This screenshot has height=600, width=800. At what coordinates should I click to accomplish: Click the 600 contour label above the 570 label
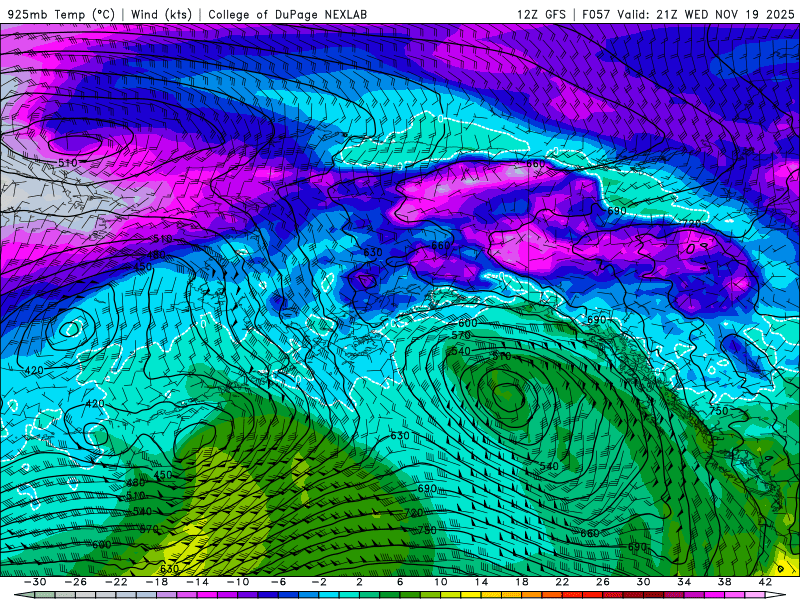point(467,323)
